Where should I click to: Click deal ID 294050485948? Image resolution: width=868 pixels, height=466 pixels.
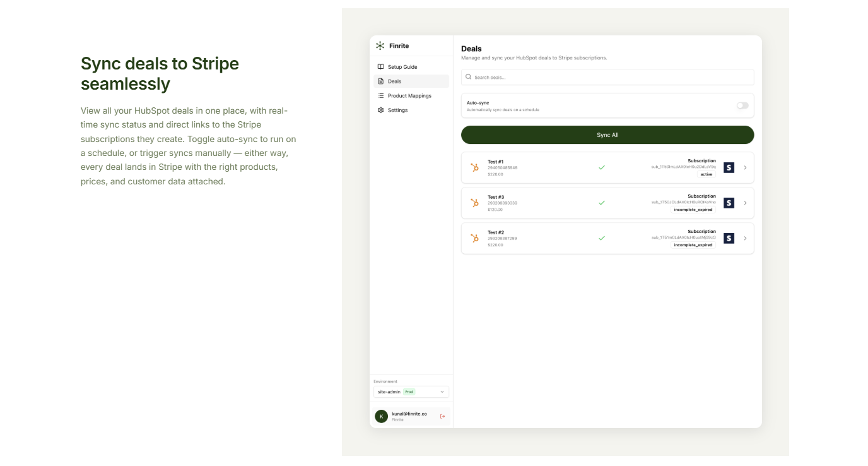pyautogui.click(x=502, y=168)
